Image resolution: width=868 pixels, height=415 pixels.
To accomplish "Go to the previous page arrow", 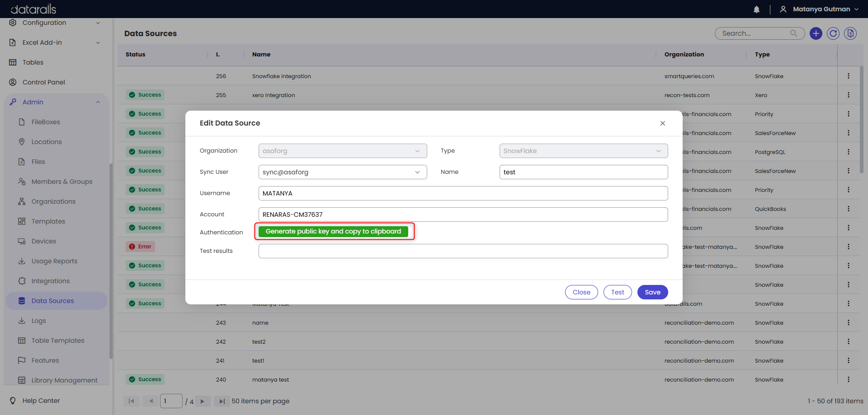I will (151, 401).
